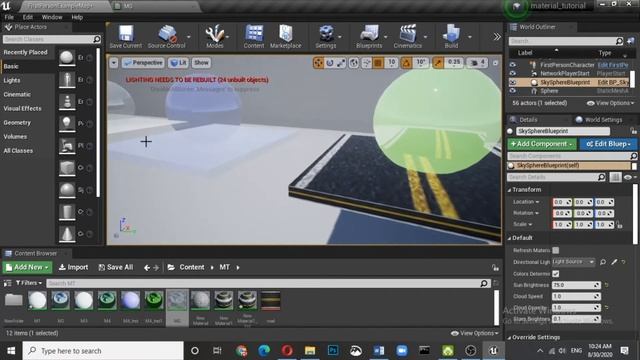Click the Show button in viewport
This screenshot has width=640, height=360.
[201, 62]
